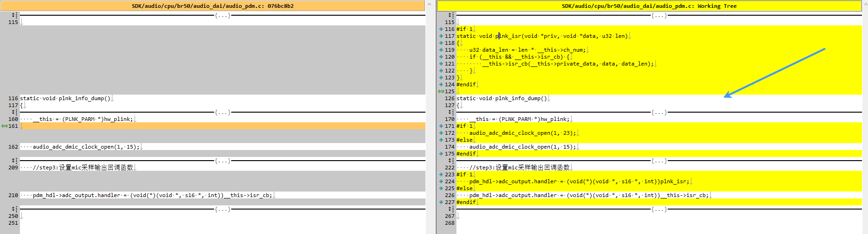Click the added-line plus icon beside line 116
This screenshot has width=868, height=234.
tap(441, 29)
